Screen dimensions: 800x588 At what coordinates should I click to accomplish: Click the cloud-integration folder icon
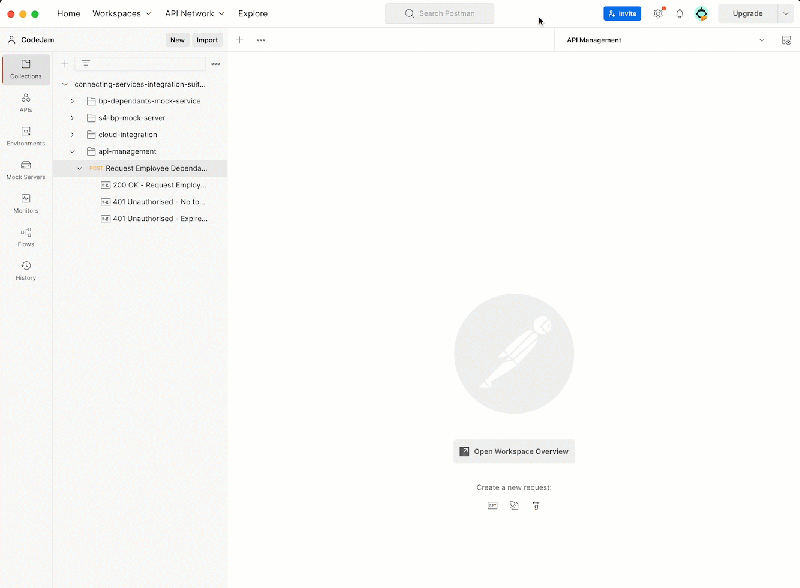(91, 135)
